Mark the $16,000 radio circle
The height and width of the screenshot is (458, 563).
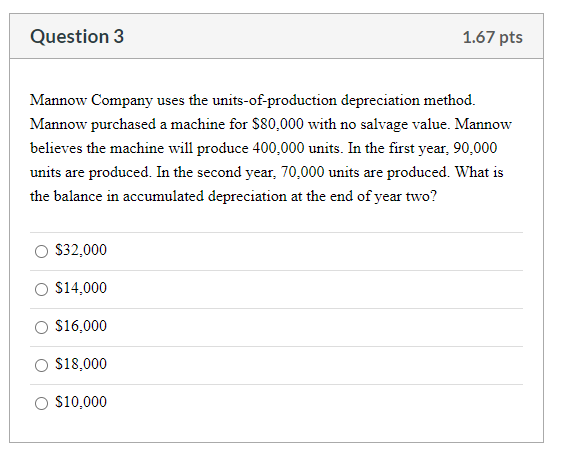(x=41, y=327)
